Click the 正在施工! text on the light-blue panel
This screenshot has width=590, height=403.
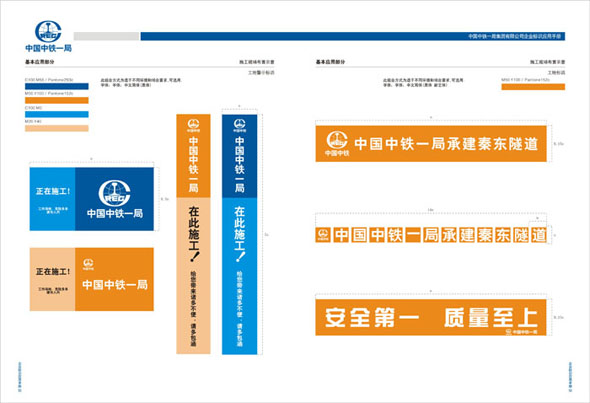[53, 191]
